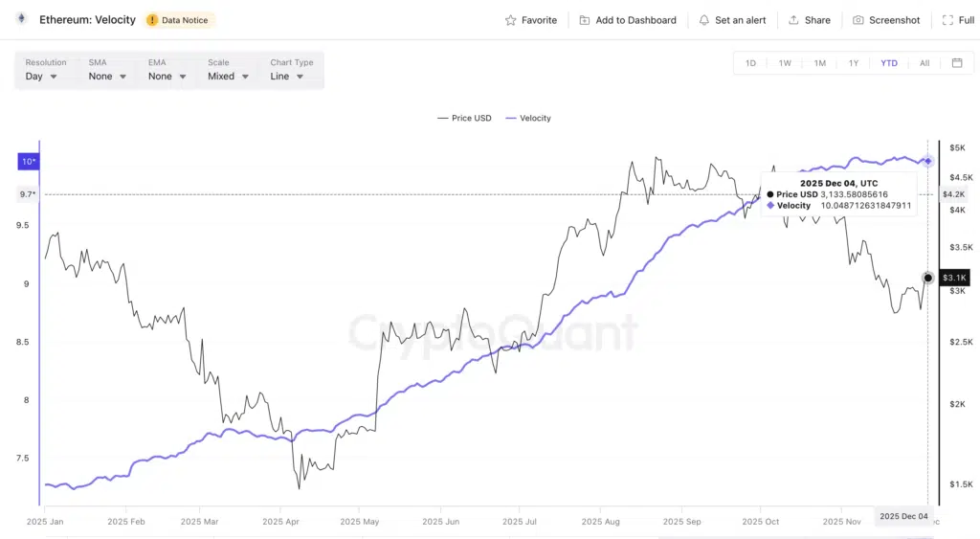Select the All time range button
980x539 pixels.
tap(924, 63)
